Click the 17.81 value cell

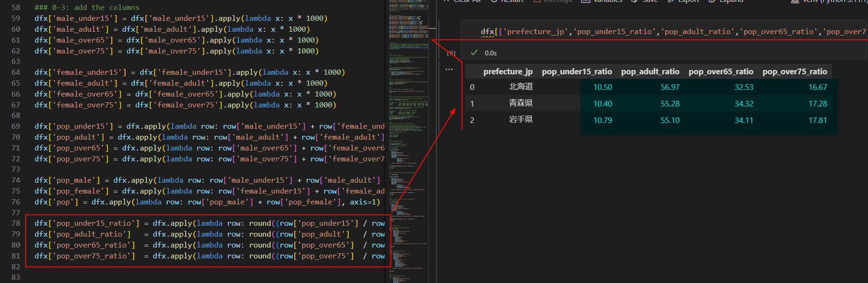pos(818,120)
